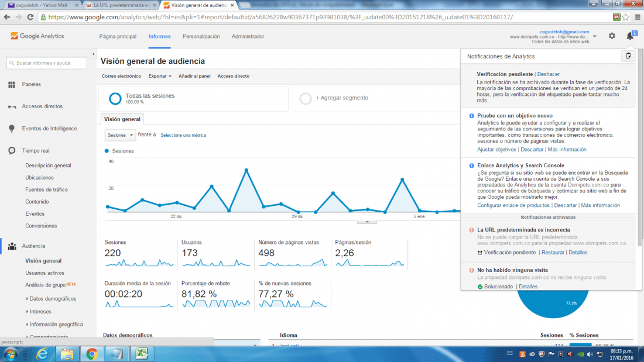Viewport: 644px width, 362px height.
Task: Open the Chrome menu icon
Action: click(x=638, y=17)
